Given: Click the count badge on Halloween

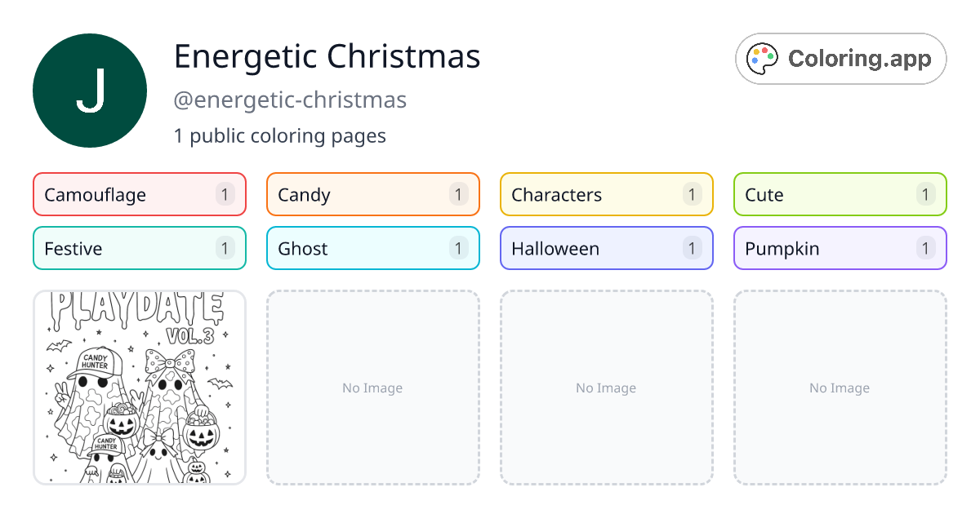Looking at the screenshot, I should click(692, 248).
